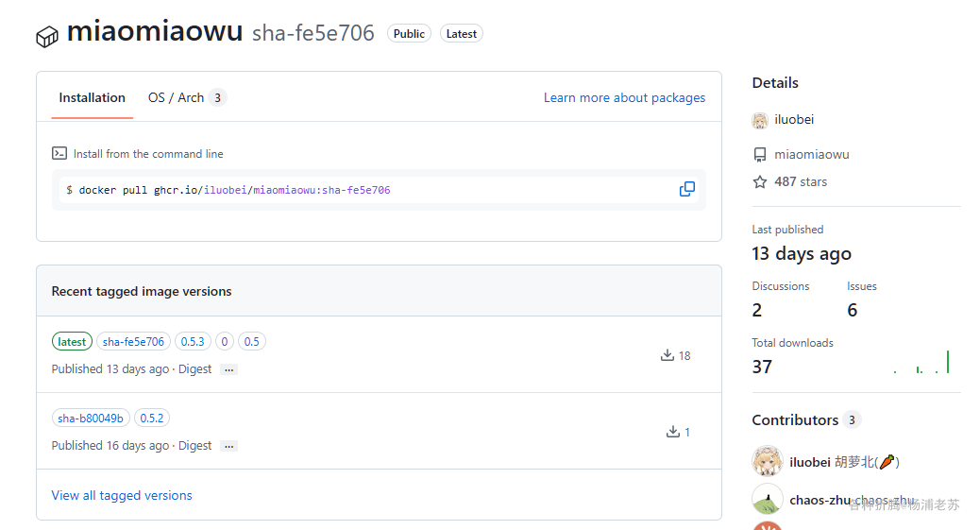Viewport: 980px width, 530px height.
Task: Open the 0.5 version tag
Action: [x=251, y=342]
